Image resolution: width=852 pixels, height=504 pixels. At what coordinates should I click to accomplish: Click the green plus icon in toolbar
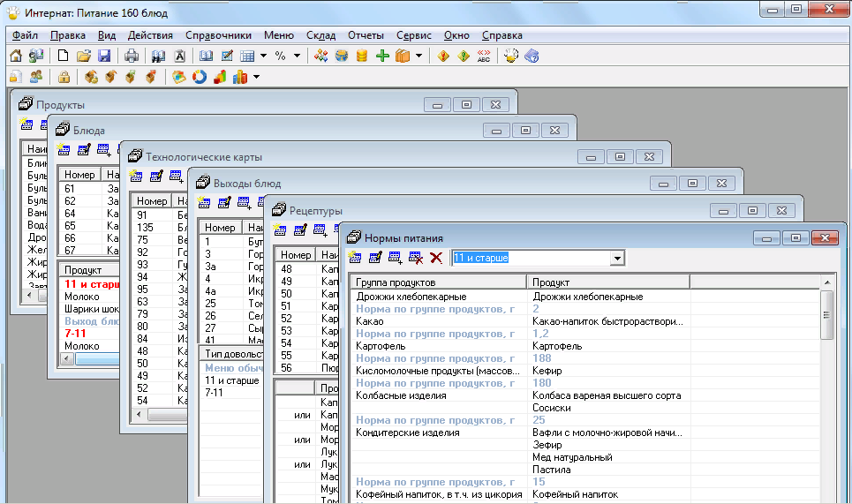point(382,56)
